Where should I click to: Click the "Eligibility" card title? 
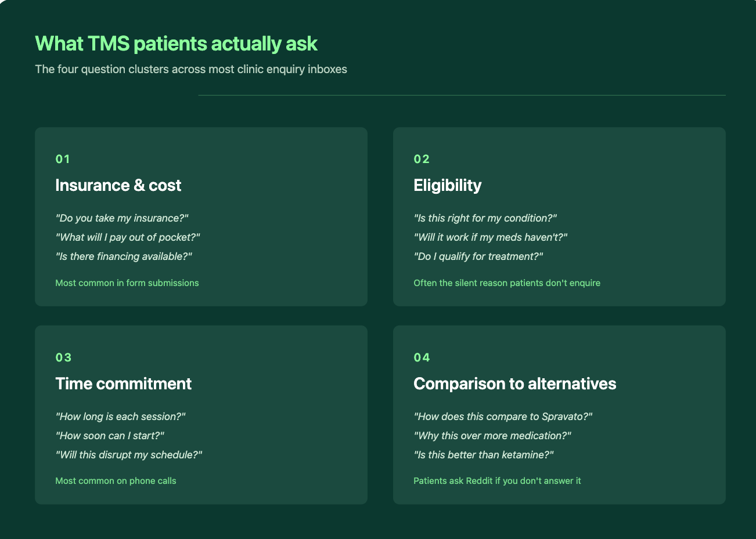(448, 185)
